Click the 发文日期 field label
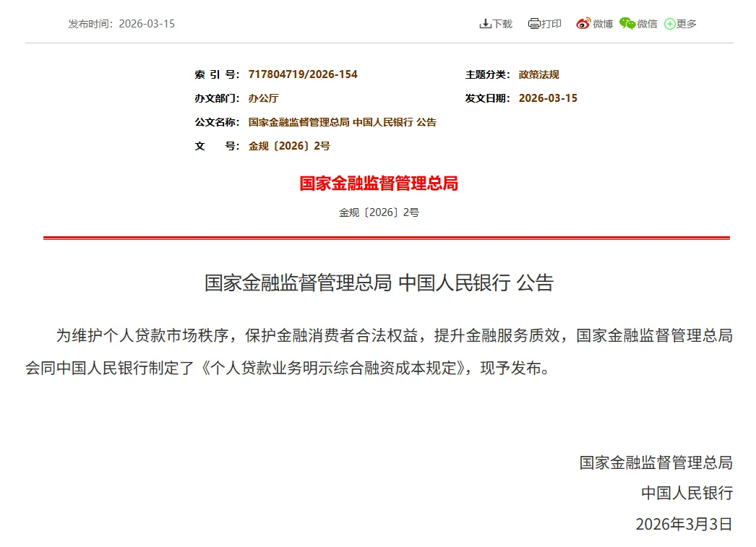The width and height of the screenshot is (756, 547). (487, 98)
